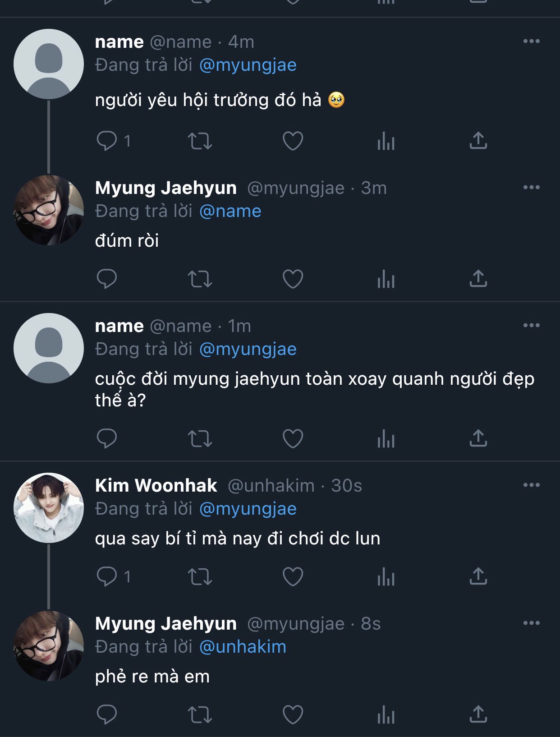Retweet Kim Woonhak's tweet

click(x=200, y=576)
